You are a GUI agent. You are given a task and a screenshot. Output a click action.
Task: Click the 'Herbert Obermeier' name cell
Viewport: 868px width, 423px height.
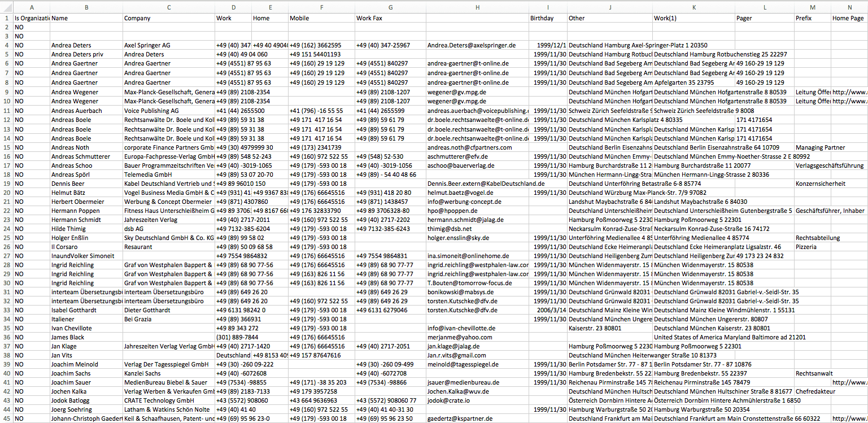pyautogui.click(x=86, y=202)
